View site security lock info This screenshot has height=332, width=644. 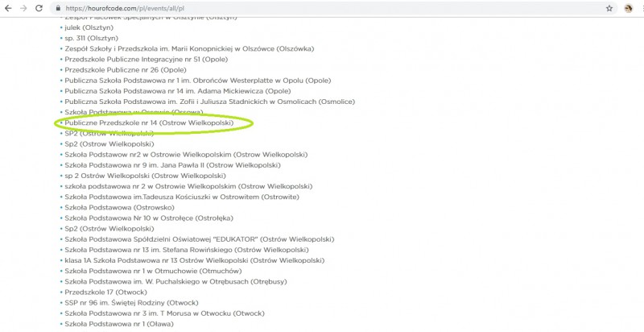58,8
